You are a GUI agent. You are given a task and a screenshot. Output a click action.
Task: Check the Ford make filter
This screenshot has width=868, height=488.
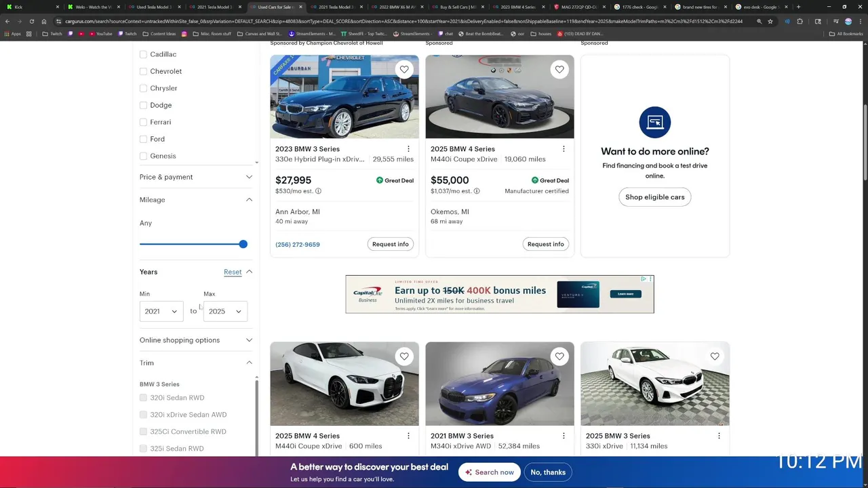(143, 139)
